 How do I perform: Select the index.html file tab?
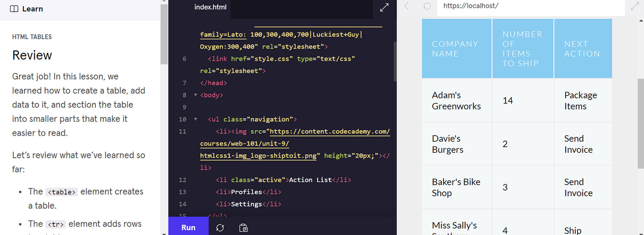pyautogui.click(x=210, y=7)
